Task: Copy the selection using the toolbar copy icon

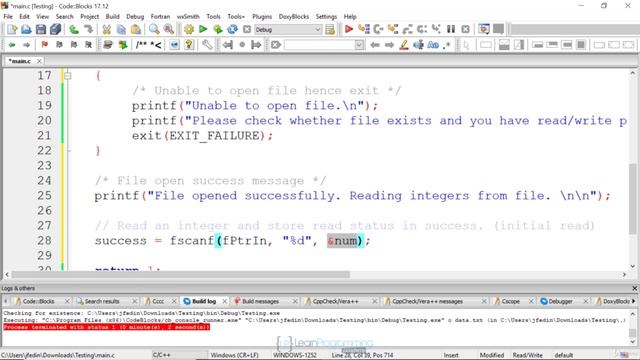Action: pyautogui.click(x=121, y=29)
